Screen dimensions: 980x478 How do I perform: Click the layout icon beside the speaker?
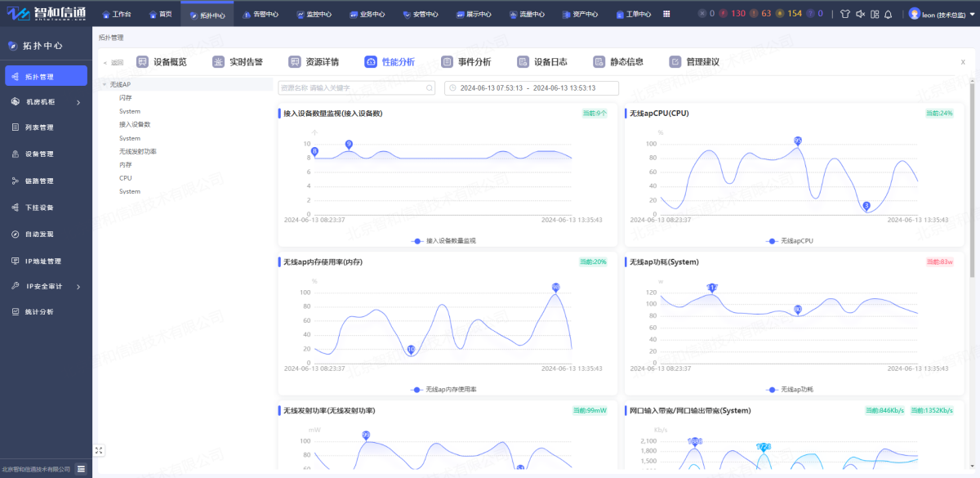(875, 14)
